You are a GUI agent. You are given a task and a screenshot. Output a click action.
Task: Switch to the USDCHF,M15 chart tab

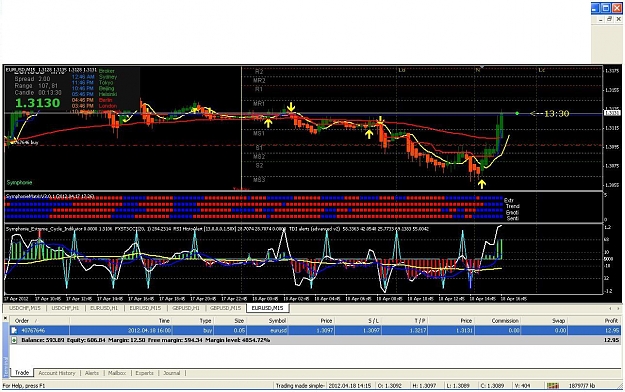coord(25,308)
